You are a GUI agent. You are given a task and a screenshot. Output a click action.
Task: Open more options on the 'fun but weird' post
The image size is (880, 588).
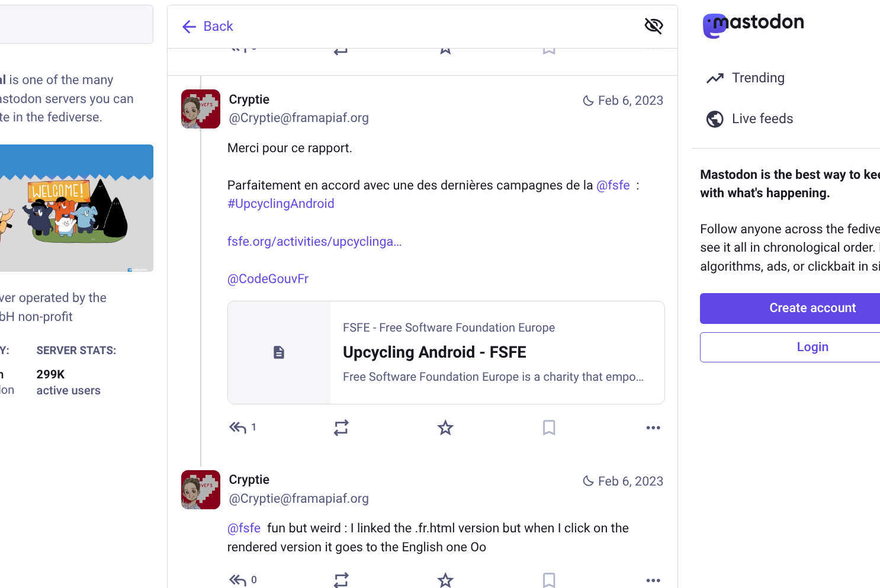(653, 580)
